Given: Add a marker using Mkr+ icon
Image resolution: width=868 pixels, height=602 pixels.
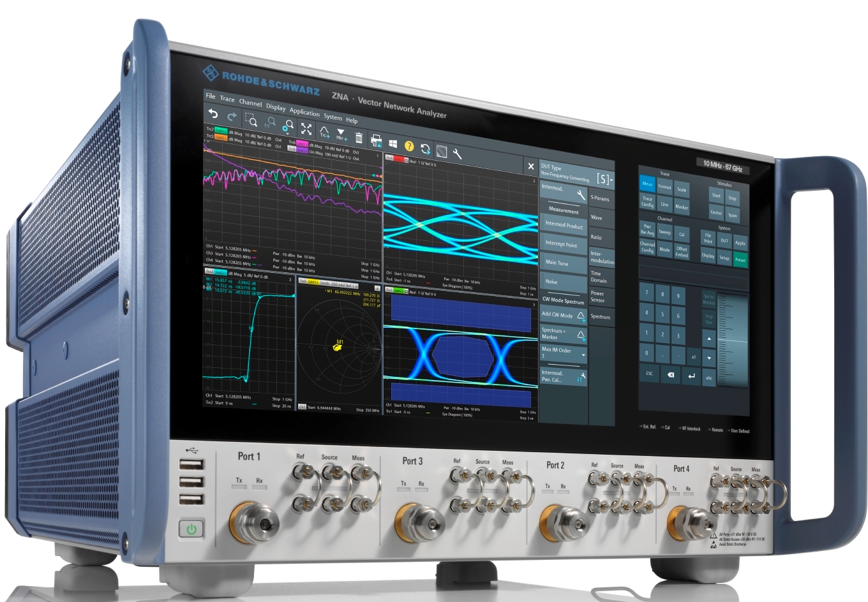Looking at the screenshot, I should tap(341, 135).
